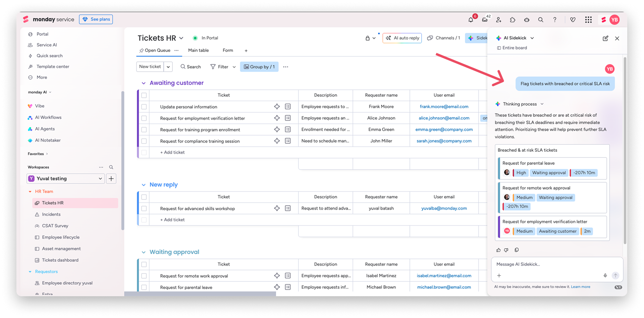
Task: Open toolbar three-dot more options
Action: pos(285,67)
